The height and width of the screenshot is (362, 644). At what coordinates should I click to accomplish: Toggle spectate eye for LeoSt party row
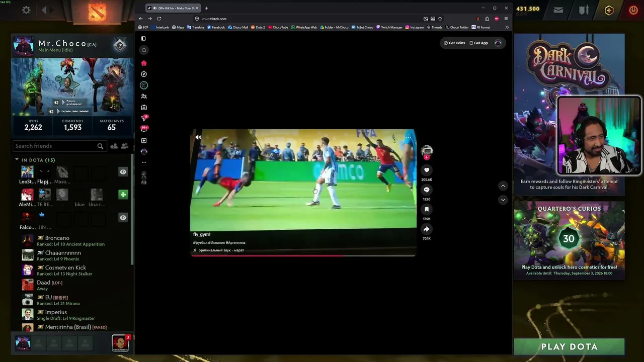click(x=123, y=172)
